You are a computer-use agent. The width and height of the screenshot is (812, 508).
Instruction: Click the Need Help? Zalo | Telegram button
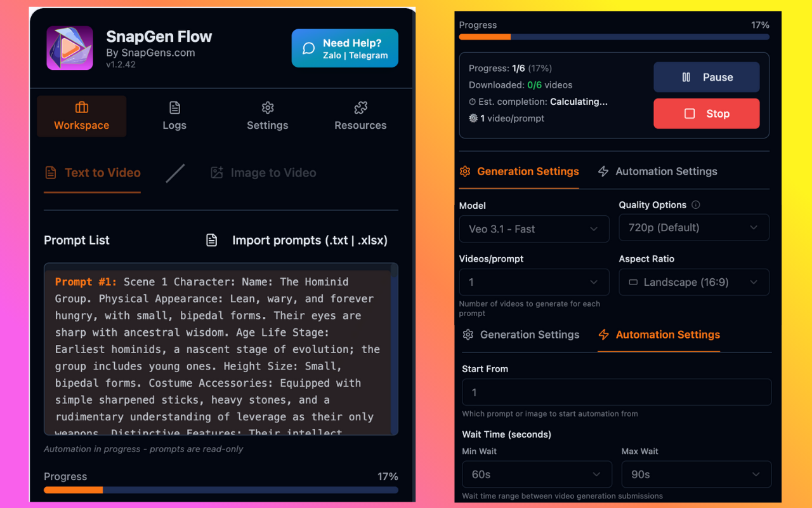[x=345, y=48]
